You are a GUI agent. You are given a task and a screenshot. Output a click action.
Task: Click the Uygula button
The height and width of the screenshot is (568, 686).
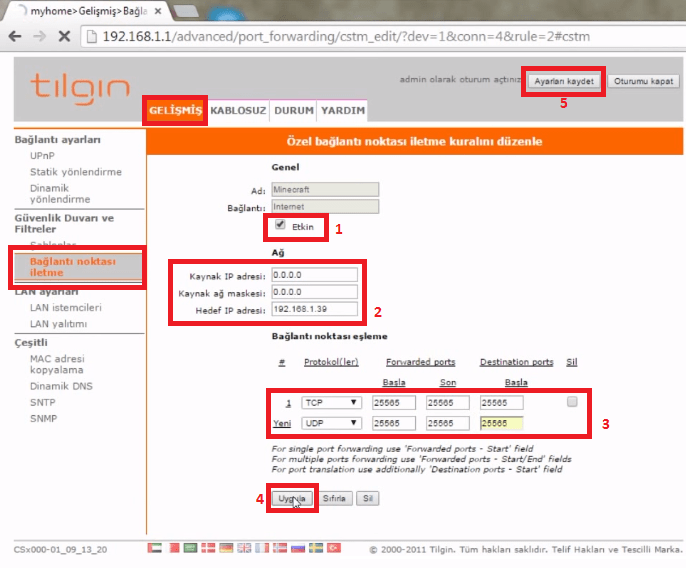click(x=292, y=498)
